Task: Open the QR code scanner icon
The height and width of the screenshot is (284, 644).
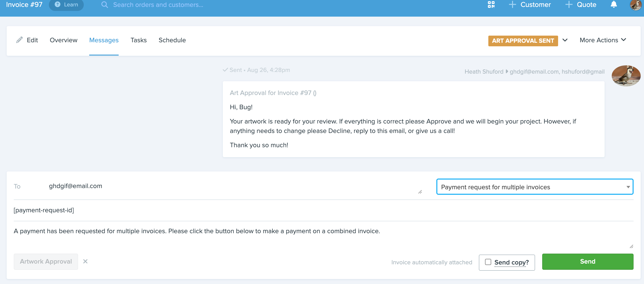Action: coord(491,5)
